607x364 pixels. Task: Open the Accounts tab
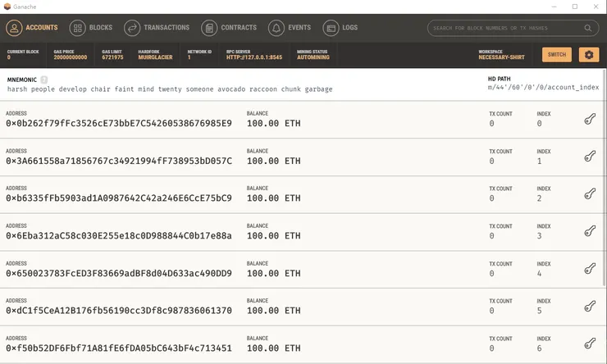click(x=32, y=28)
